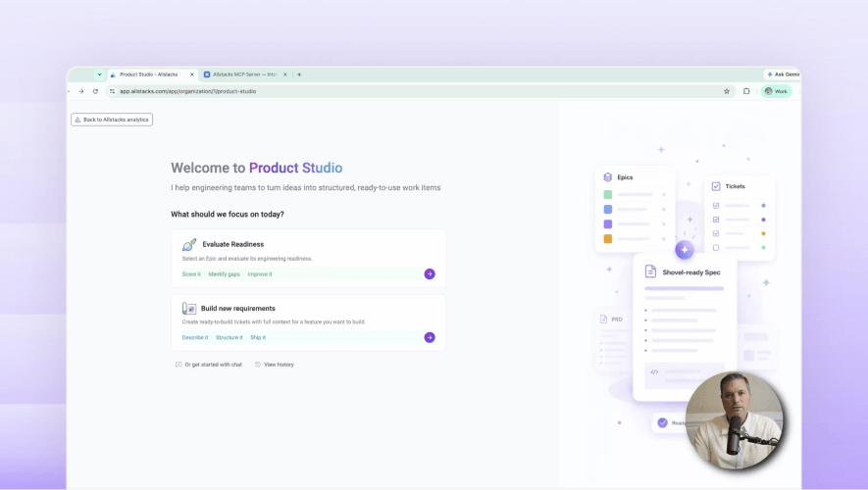
Task: Click the Structure it tag
Action: (x=229, y=337)
